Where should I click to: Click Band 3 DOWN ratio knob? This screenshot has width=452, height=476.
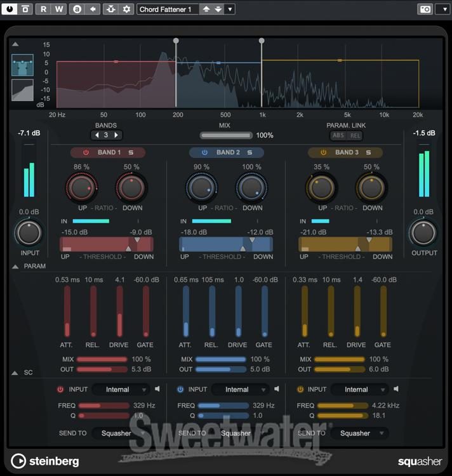[x=371, y=188]
